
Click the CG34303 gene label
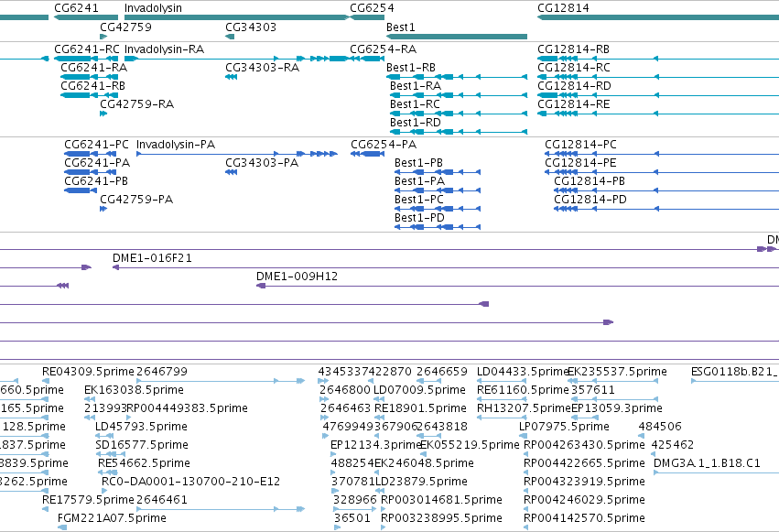point(251,27)
